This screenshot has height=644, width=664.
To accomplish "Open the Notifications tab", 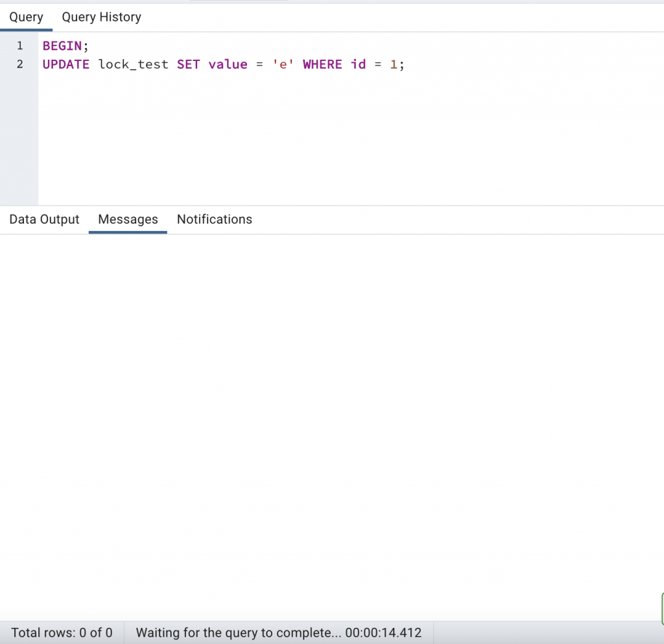I will (214, 219).
